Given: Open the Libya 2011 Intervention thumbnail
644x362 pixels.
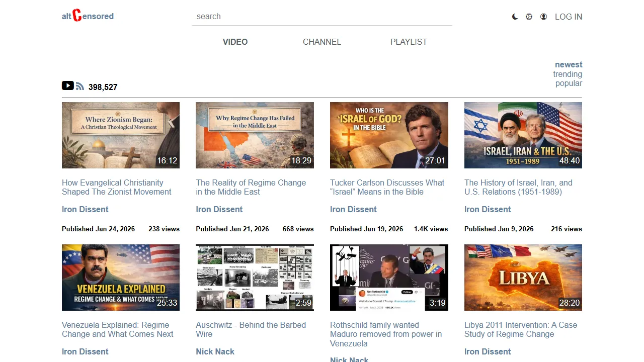Looking at the screenshot, I should coord(523,277).
